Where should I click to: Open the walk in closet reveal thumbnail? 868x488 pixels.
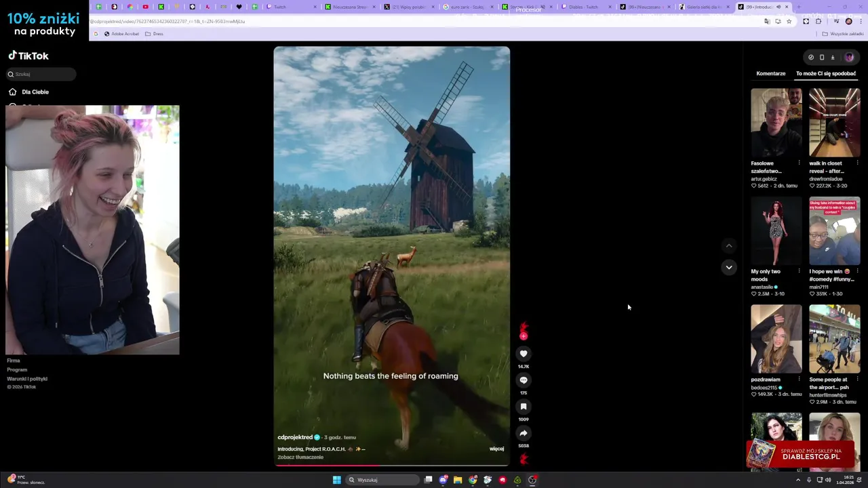pyautogui.click(x=834, y=123)
